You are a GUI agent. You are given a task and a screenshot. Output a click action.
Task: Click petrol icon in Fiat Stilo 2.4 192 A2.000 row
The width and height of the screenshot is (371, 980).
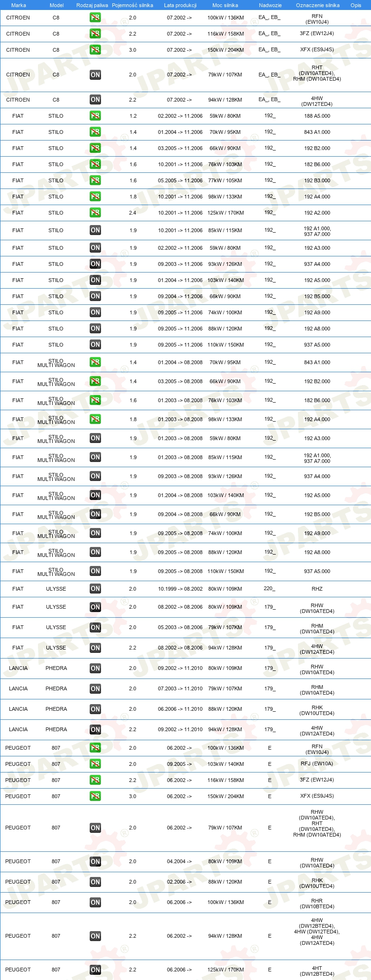95,213
